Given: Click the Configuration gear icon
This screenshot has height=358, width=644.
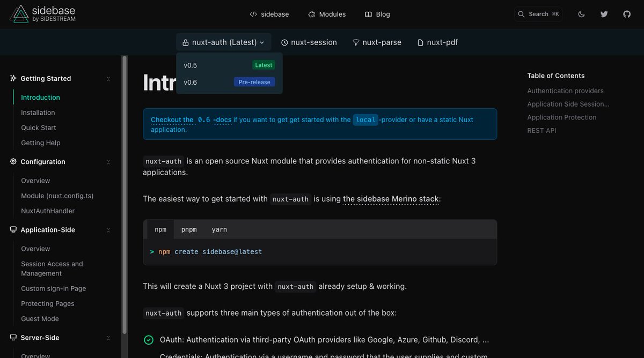Looking at the screenshot, I should point(13,161).
